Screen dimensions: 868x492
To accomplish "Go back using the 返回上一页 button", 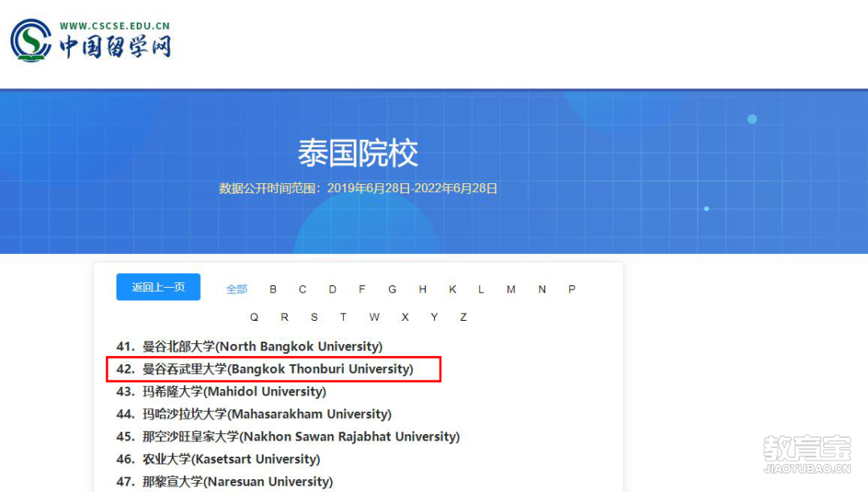I will [x=158, y=287].
